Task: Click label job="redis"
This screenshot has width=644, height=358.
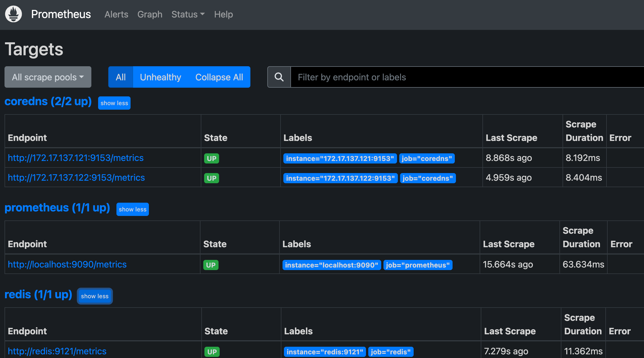Action: [391, 352]
